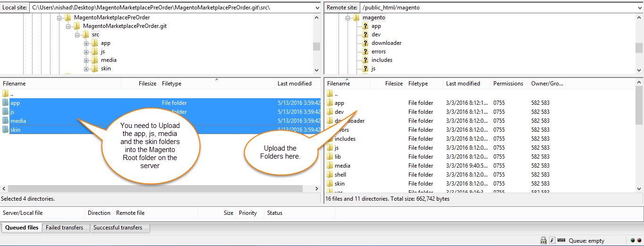Click the shell folder icon in remote list
The width and height of the screenshot is (644, 246).
click(330, 175)
